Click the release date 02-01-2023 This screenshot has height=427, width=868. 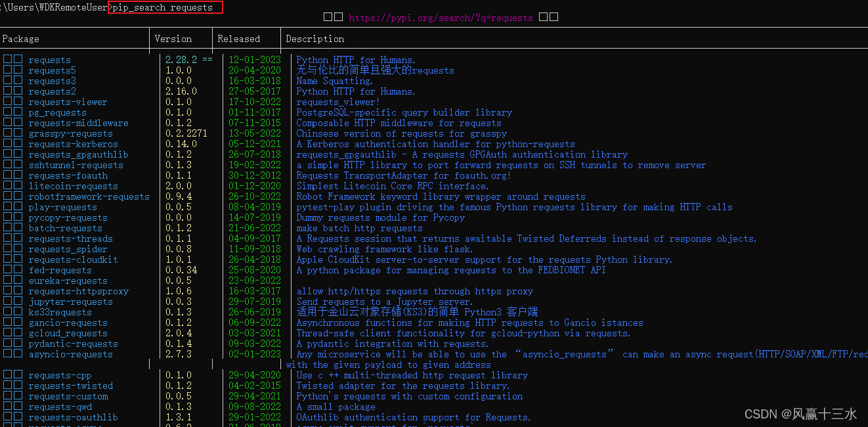(x=254, y=354)
